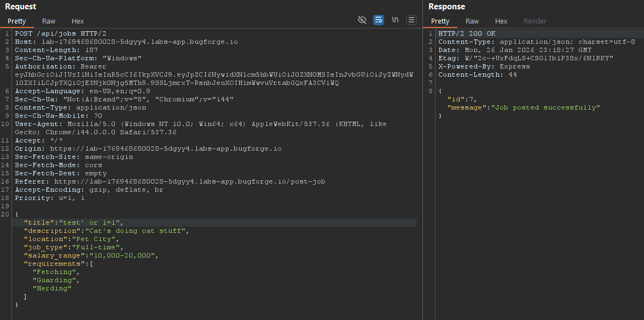Viewport: 644px width, 320px height.
Task: Click the HTTP/2 200 OK status line
Action: tap(467, 33)
